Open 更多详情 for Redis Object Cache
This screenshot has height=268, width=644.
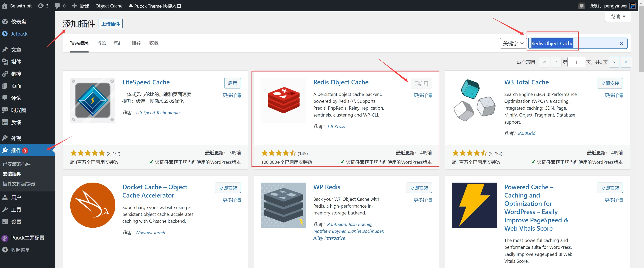tap(423, 95)
